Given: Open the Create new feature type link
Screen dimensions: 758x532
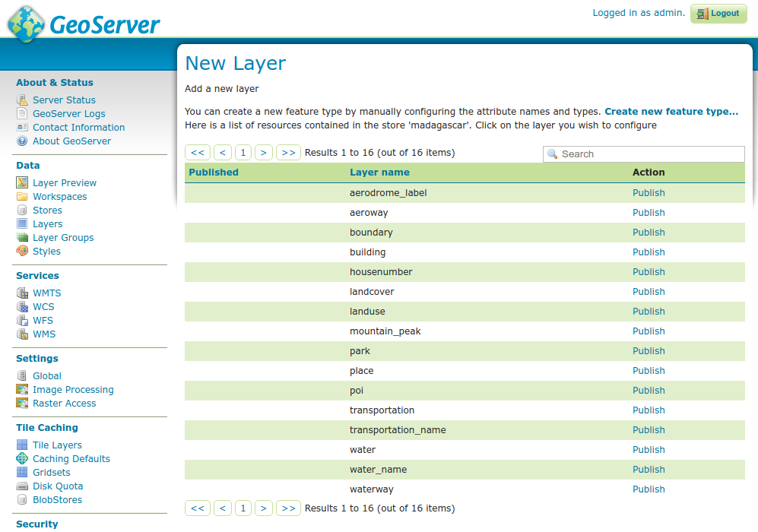Looking at the screenshot, I should point(671,112).
